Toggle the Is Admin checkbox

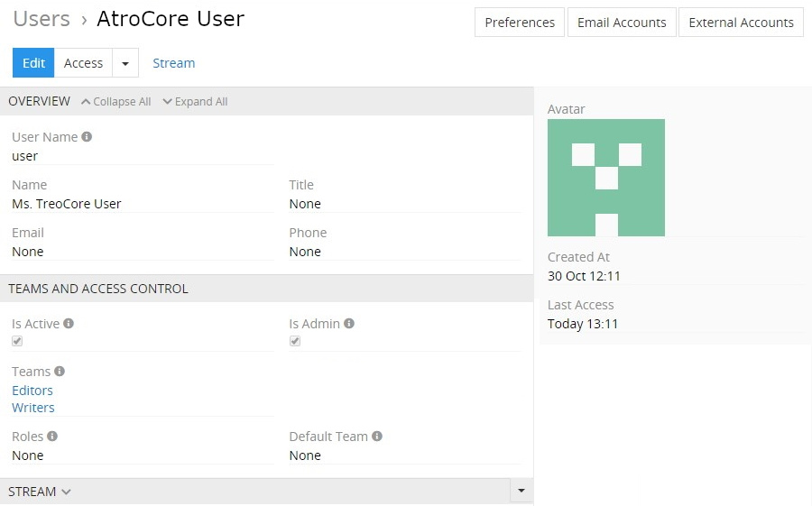295,341
